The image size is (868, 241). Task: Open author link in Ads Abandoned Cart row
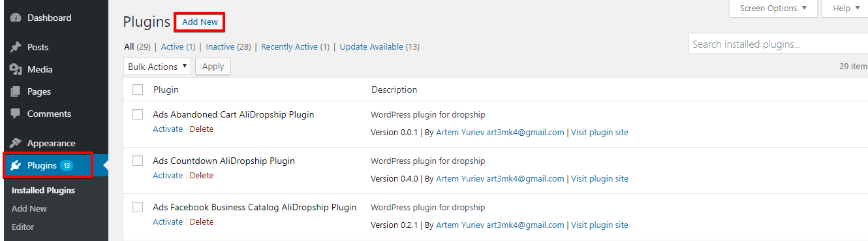(500, 133)
